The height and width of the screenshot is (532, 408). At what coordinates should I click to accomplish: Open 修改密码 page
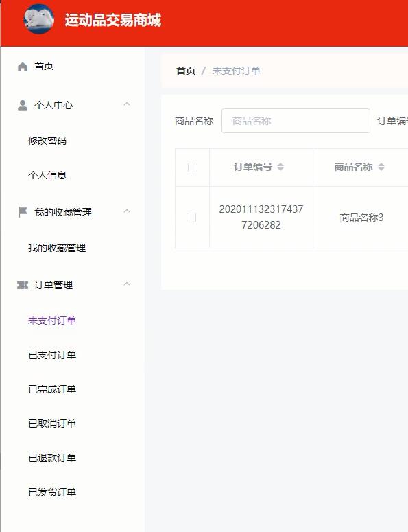tap(47, 141)
